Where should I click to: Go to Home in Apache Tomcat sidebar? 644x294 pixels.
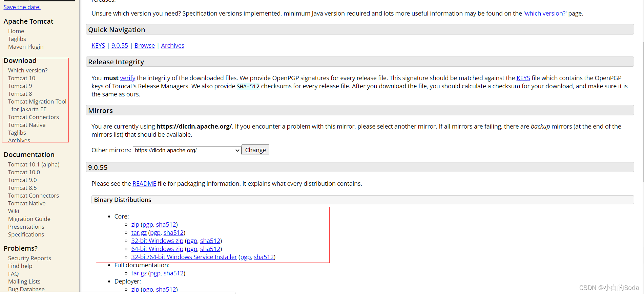point(16,31)
